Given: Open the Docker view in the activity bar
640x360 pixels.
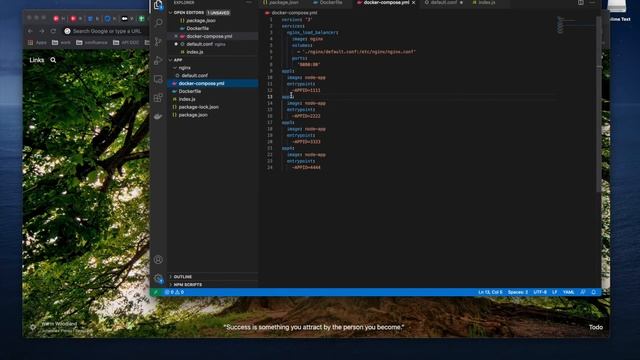Looking at the screenshot, I should [158, 116].
